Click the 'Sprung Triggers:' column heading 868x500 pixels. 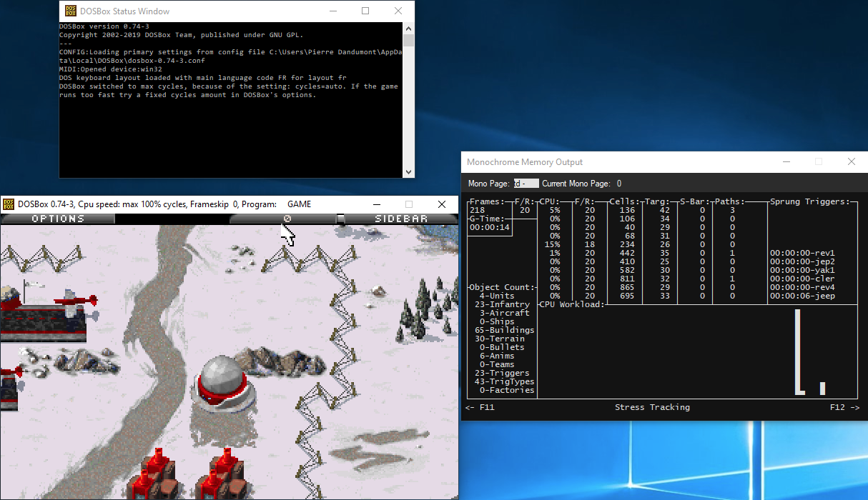810,201
